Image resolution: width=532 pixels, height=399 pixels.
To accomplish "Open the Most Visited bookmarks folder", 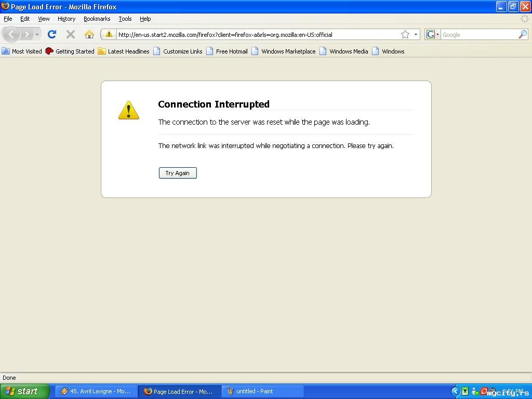I will point(22,51).
